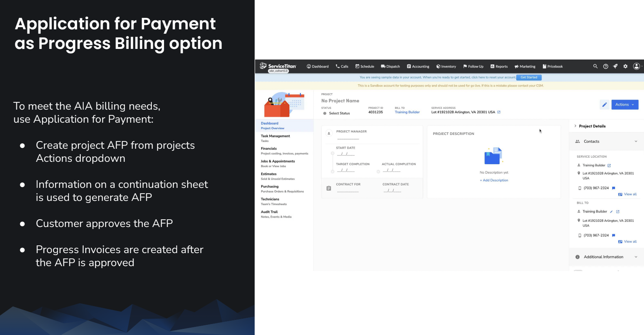The height and width of the screenshot is (335, 644).
Task: Open search with the magnifier icon
Action: click(x=595, y=66)
